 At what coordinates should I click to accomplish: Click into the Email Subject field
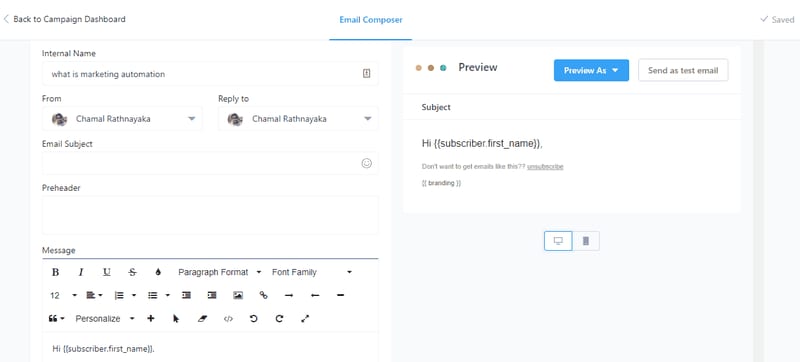pos(210,163)
